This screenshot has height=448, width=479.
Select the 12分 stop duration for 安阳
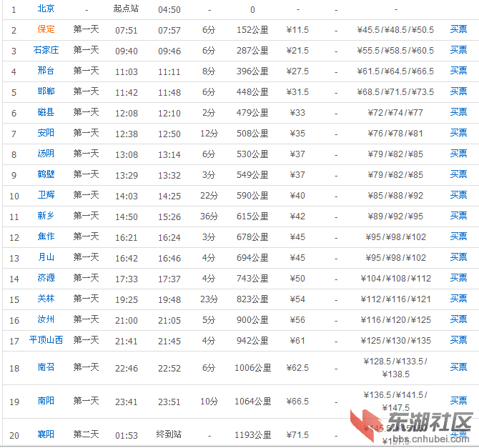coord(209,134)
